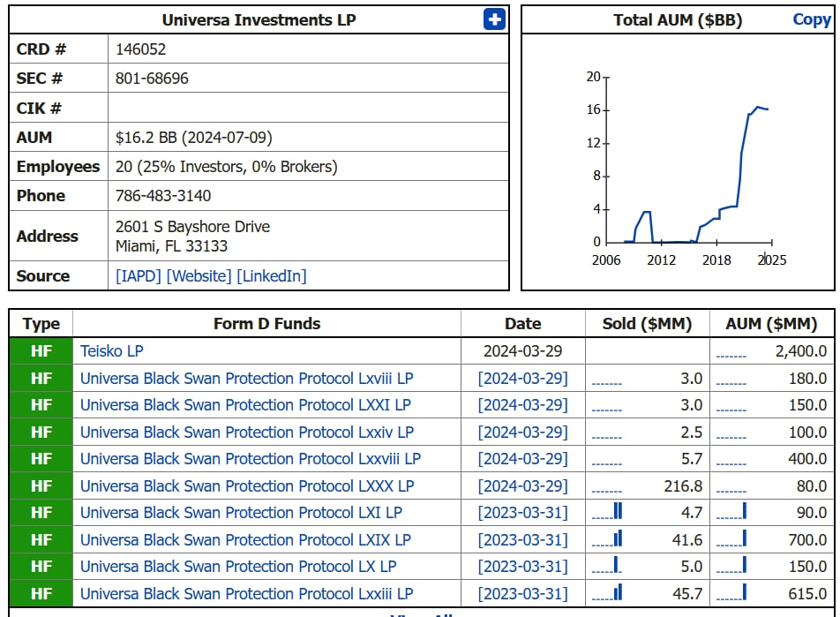Click the Form D Funds column header
This screenshot has width=840, height=617.
tap(266, 324)
